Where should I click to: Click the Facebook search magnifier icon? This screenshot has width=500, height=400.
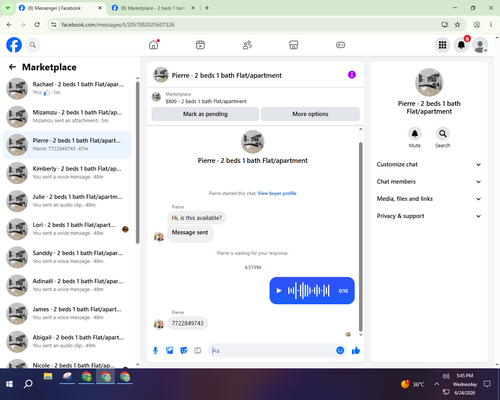(x=33, y=45)
